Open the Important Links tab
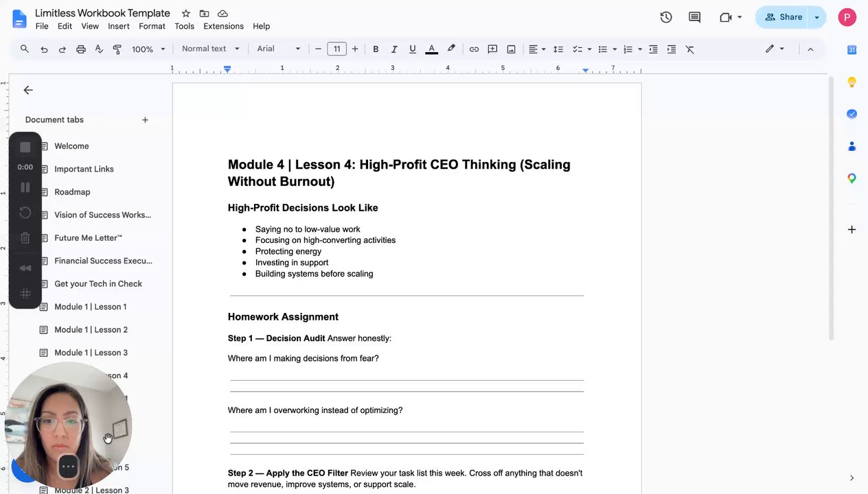The width and height of the screenshot is (868, 494). click(84, 169)
